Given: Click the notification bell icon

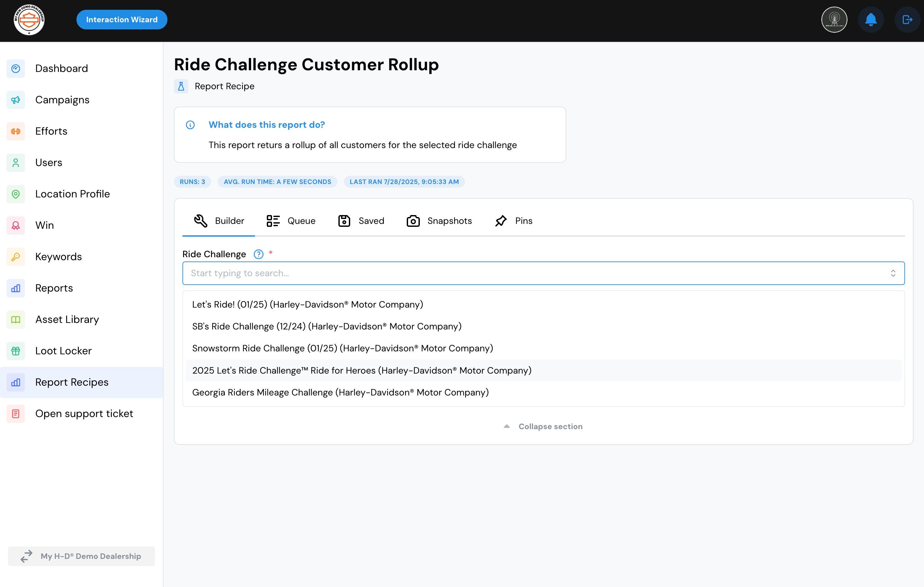Looking at the screenshot, I should 871,20.
